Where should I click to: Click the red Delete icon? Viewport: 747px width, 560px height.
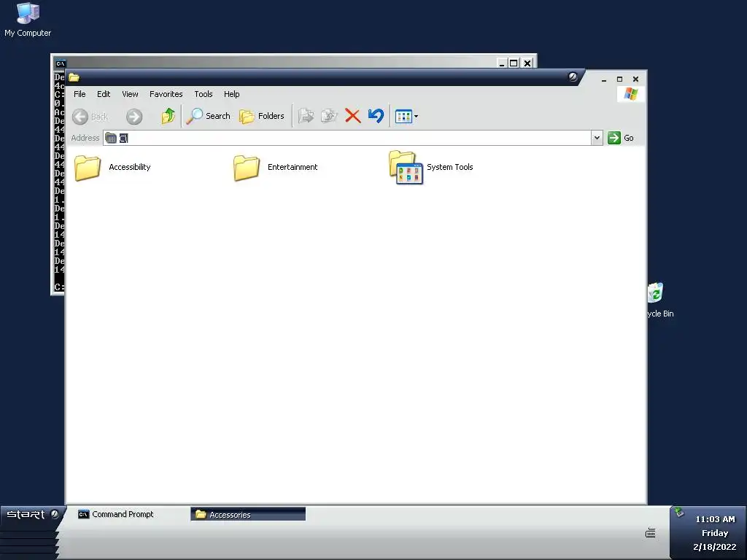(x=352, y=116)
